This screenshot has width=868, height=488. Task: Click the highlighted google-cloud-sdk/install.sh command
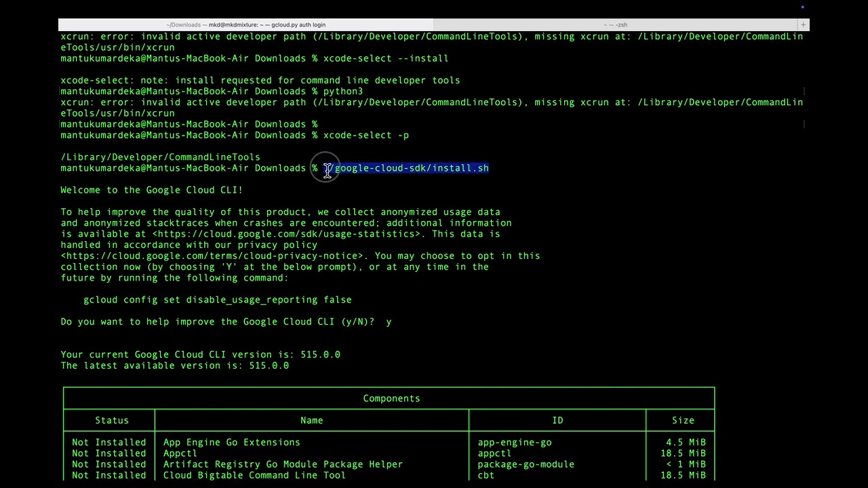406,168
